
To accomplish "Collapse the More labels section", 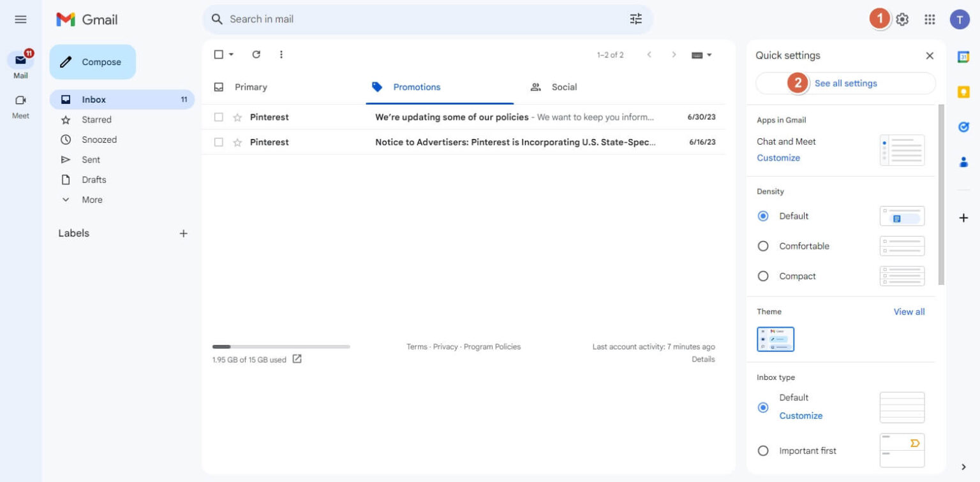I will tap(66, 200).
